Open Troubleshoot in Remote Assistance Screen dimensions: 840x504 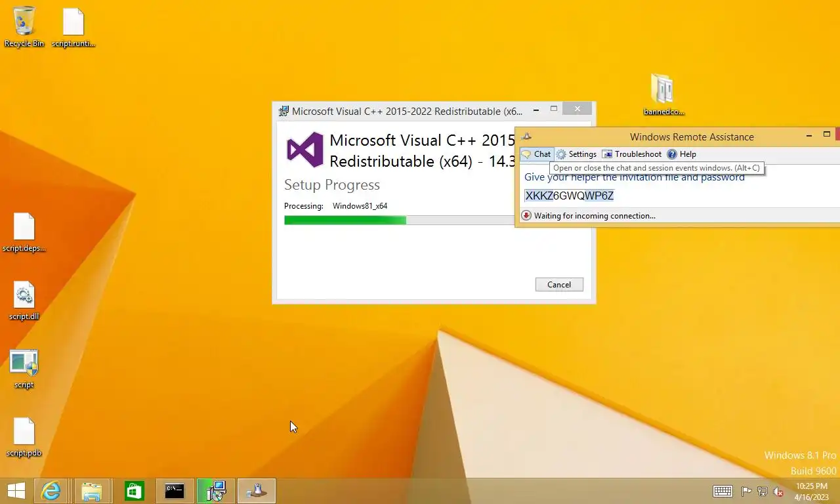click(632, 154)
